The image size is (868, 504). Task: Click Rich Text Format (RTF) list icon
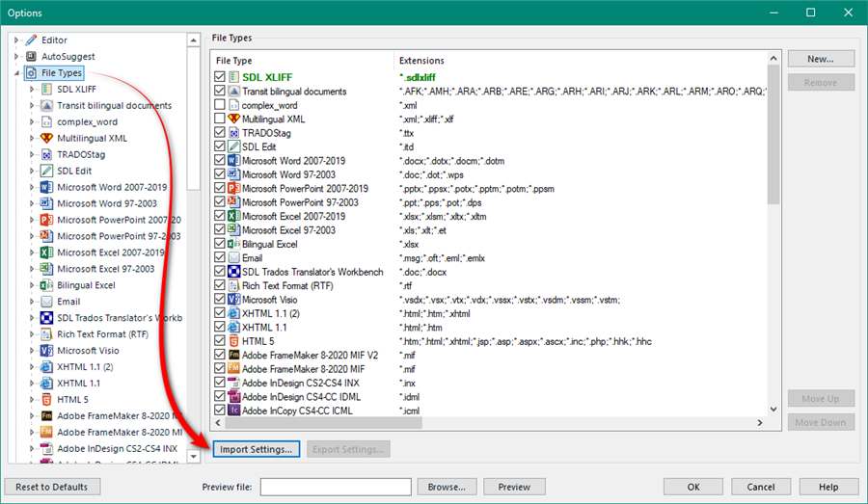pyautogui.click(x=234, y=285)
